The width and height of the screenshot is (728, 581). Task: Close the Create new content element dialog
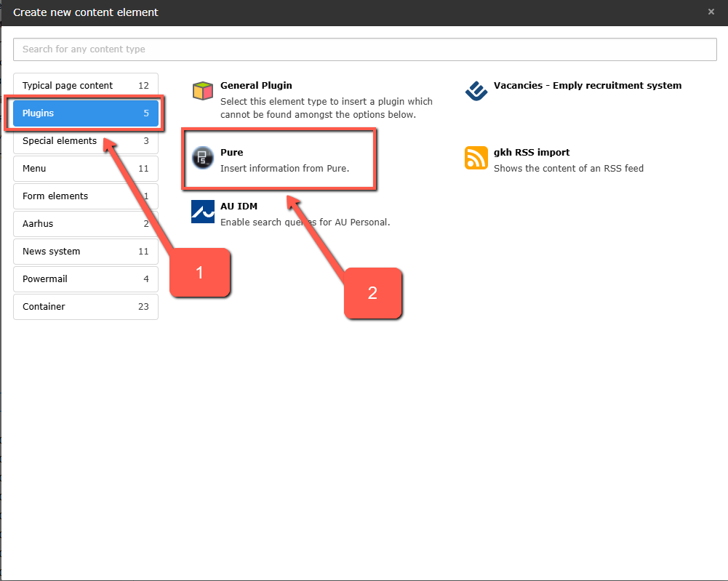tap(711, 12)
